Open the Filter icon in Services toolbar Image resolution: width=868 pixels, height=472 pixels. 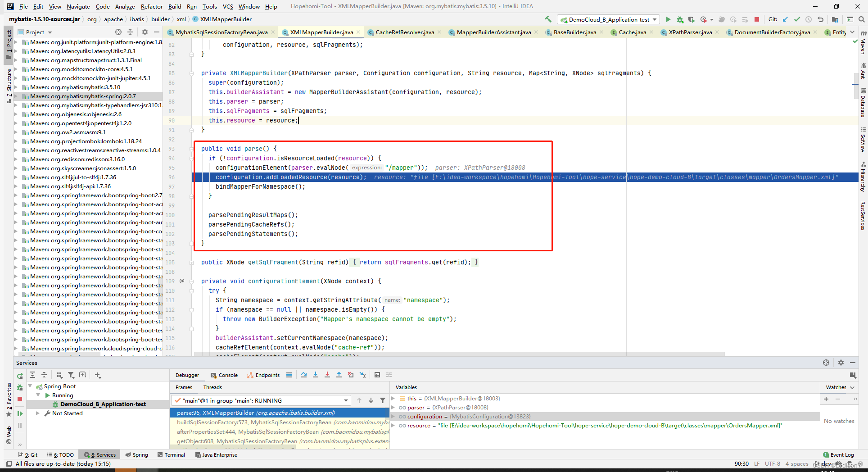tap(71, 375)
